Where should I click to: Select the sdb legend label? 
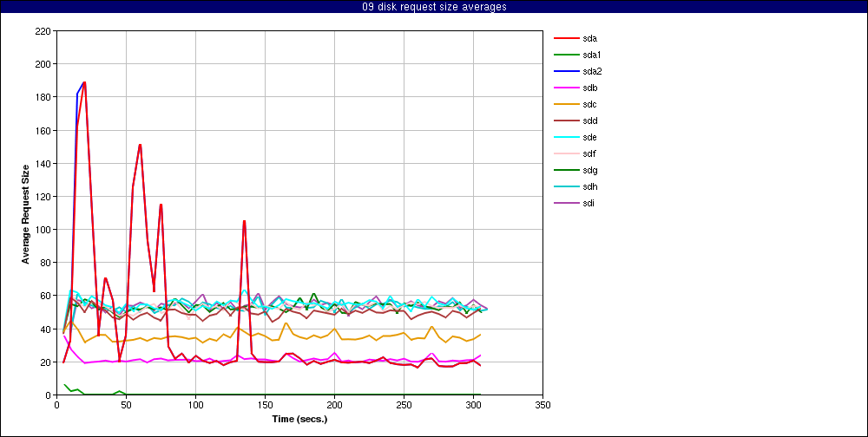[x=589, y=88]
